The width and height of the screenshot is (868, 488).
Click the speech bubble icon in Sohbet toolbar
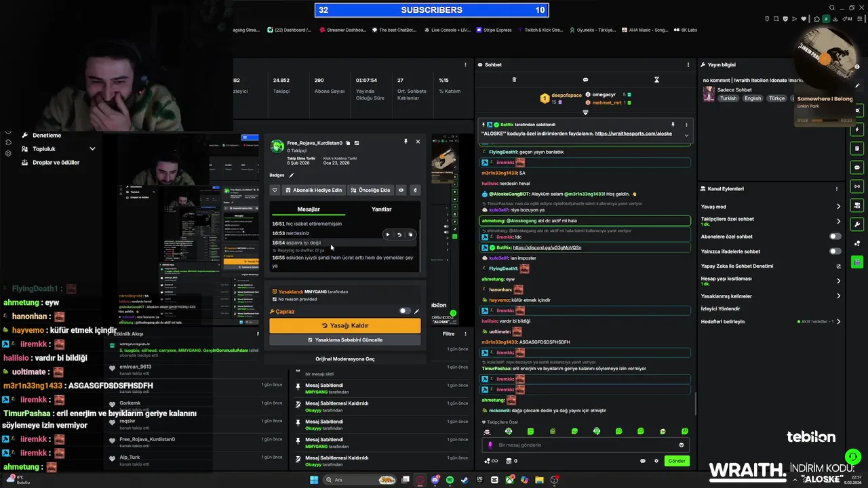pos(585,80)
